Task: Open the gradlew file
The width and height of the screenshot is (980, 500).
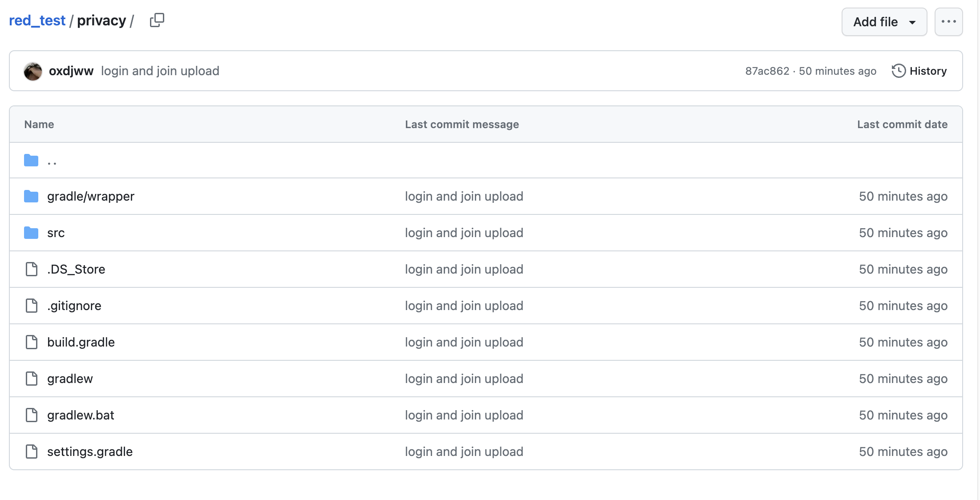Action: (70, 379)
